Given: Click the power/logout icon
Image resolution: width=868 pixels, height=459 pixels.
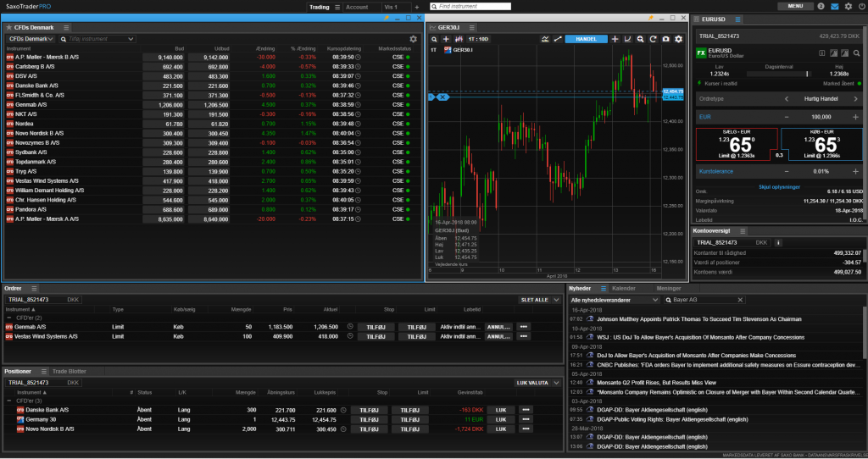Looking at the screenshot, I should [862, 7].
